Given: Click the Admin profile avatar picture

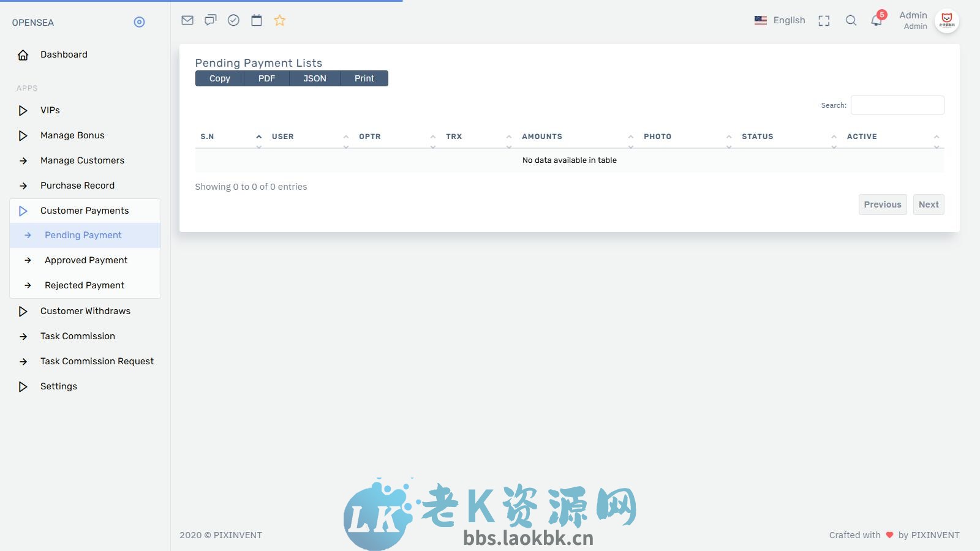Looking at the screenshot, I should point(948,20).
